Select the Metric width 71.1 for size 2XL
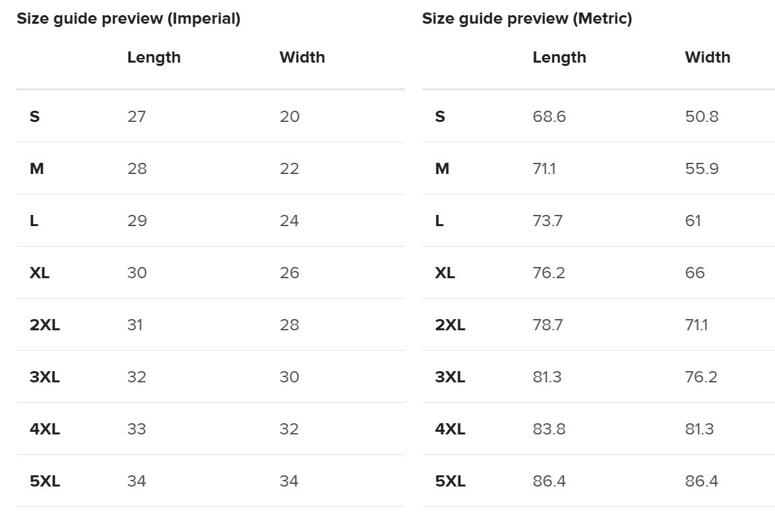The height and width of the screenshot is (532, 775). (x=697, y=325)
